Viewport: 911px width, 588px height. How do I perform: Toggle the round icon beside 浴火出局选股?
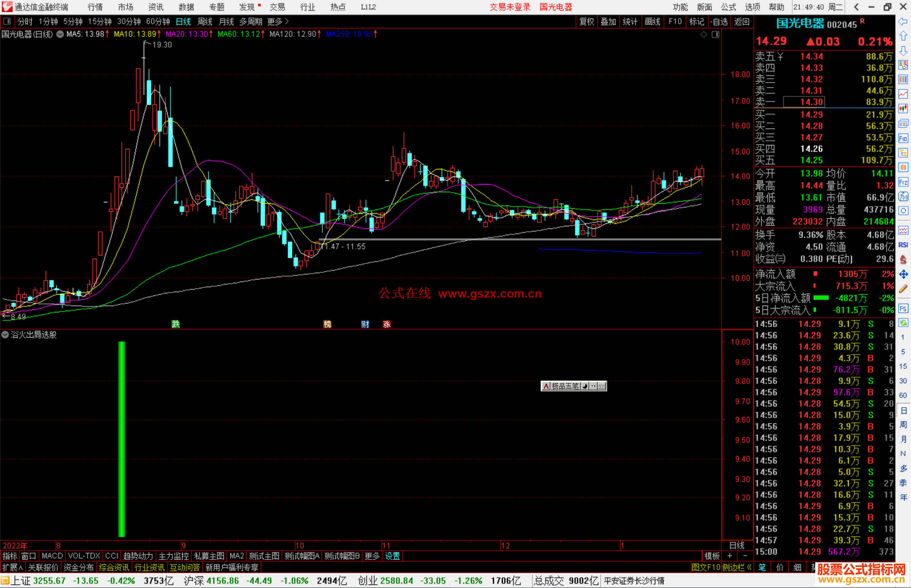click(x=5, y=335)
